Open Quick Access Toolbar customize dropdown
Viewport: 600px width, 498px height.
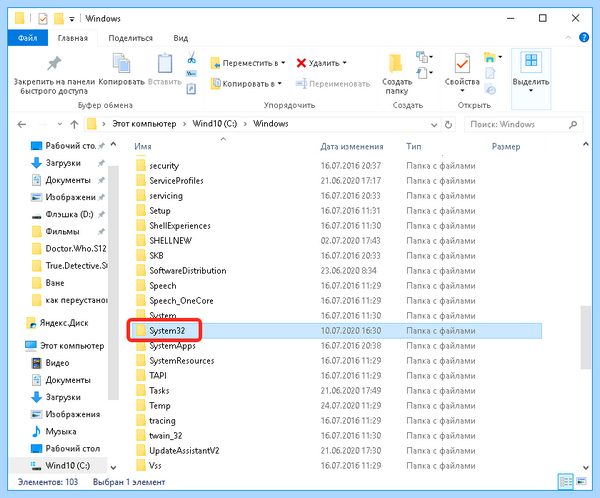(72, 19)
